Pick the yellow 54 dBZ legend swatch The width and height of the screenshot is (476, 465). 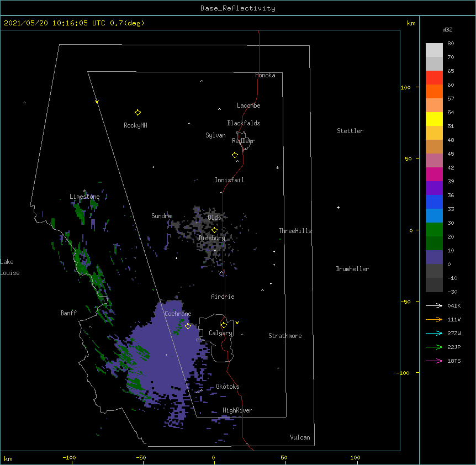434,119
